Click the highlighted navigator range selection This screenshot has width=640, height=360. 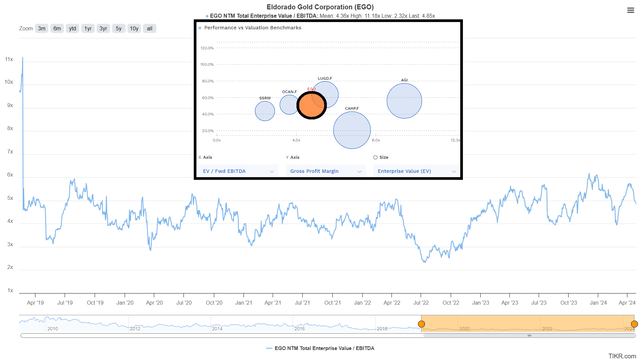tap(528, 323)
